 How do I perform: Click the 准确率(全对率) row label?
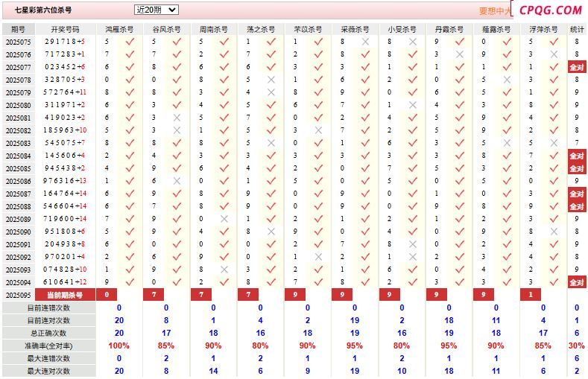[48, 346]
